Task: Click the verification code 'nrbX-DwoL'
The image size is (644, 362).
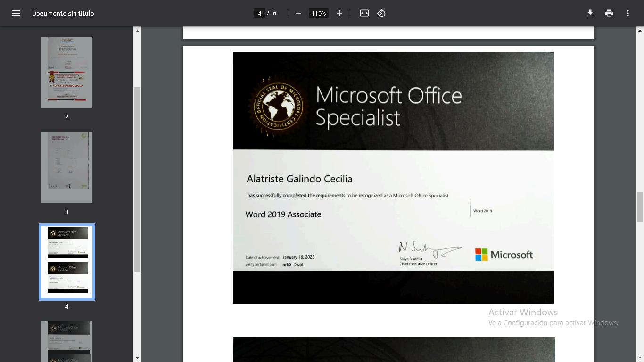Action: pyautogui.click(x=293, y=265)
